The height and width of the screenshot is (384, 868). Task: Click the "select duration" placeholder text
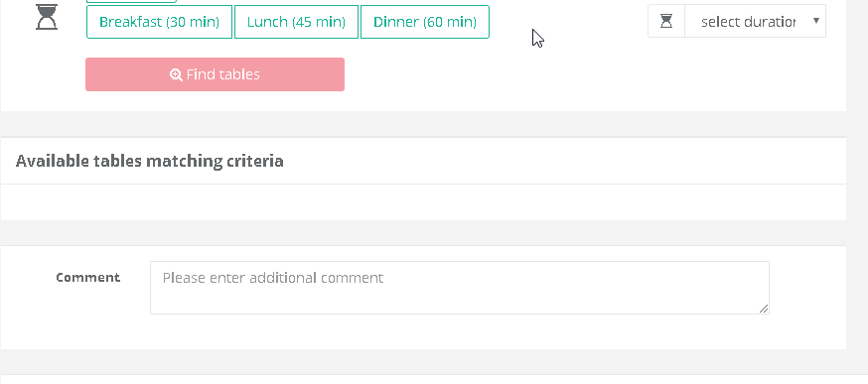[749, 22]
